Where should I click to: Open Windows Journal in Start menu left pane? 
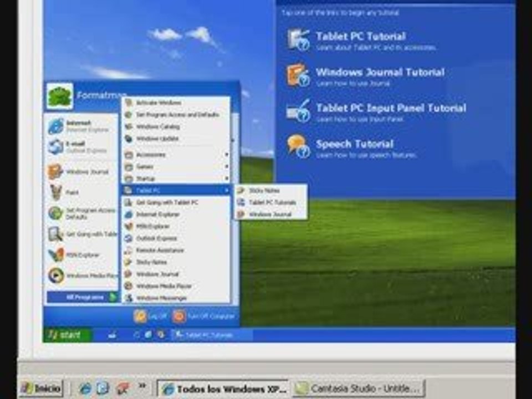coord(82,172)
